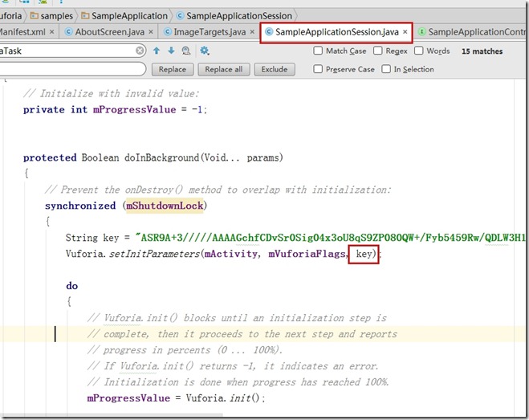Click the Replace all button
Screen dimensions: 529x420
pyautogui.click(x=224, y=69)
